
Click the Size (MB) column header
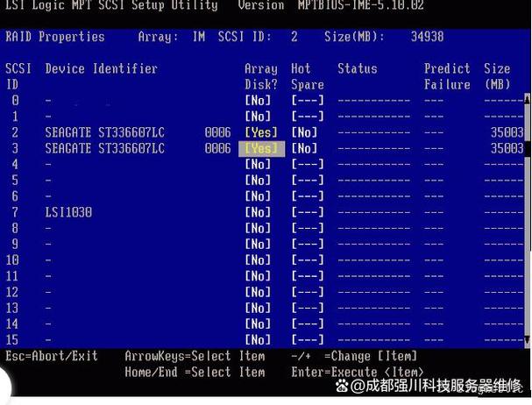497,77
